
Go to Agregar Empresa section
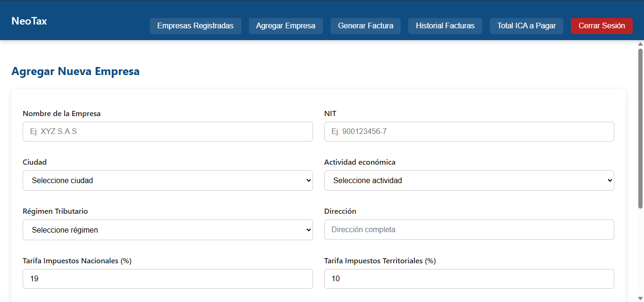(286, 26)
